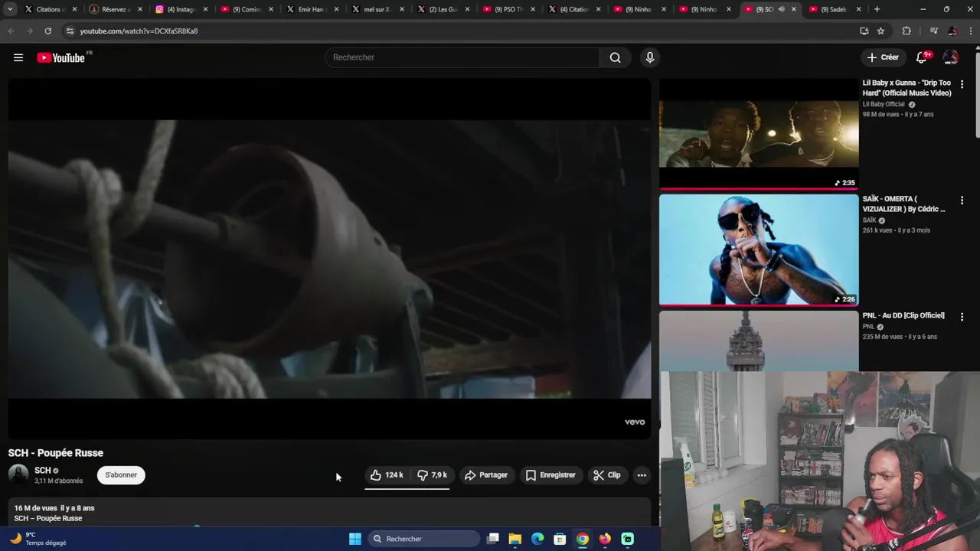Close the Instagram tab
This screenshot has width=980, height=551.
205,9
